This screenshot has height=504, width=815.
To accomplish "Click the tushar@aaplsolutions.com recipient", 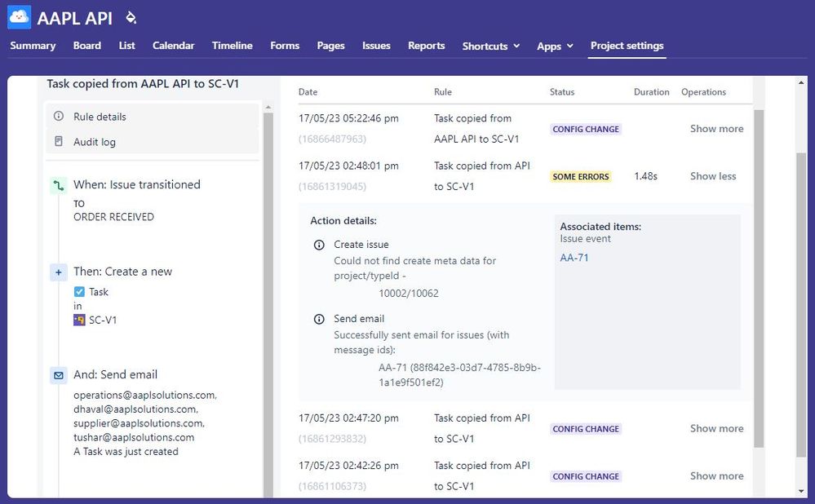I will pyautogui.click(x=134, y=437).
